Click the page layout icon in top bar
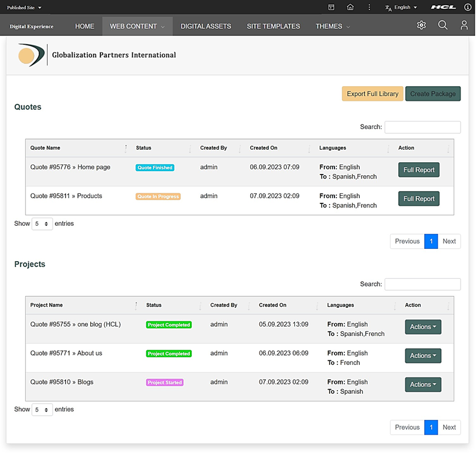Image resolution: width=476 pixels, height=454 pixels. (331, 8)
